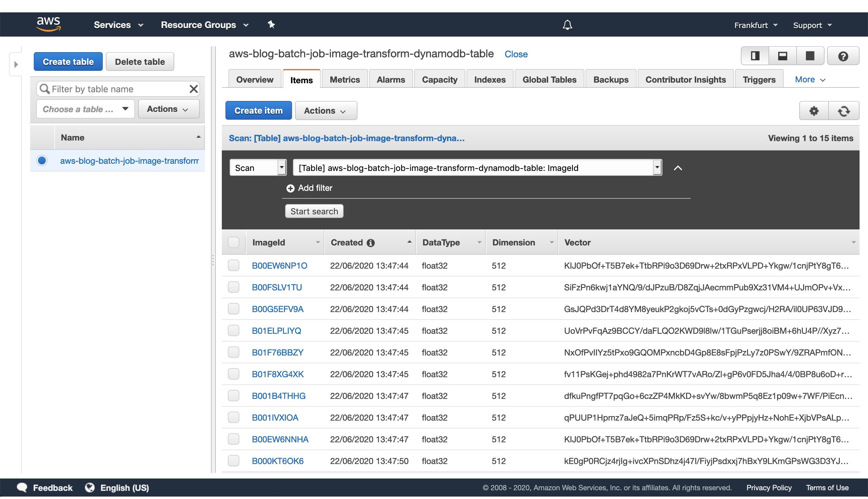Switch to the Global Tables tab

pos(549,80)
